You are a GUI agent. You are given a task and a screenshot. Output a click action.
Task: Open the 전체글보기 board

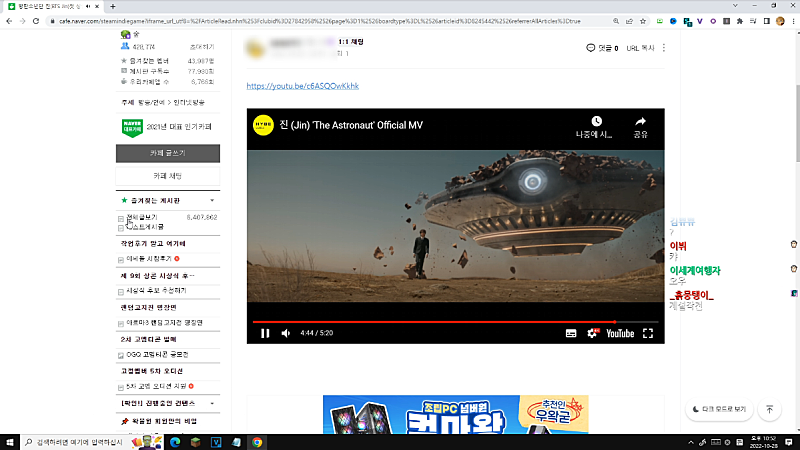[142, 216]
